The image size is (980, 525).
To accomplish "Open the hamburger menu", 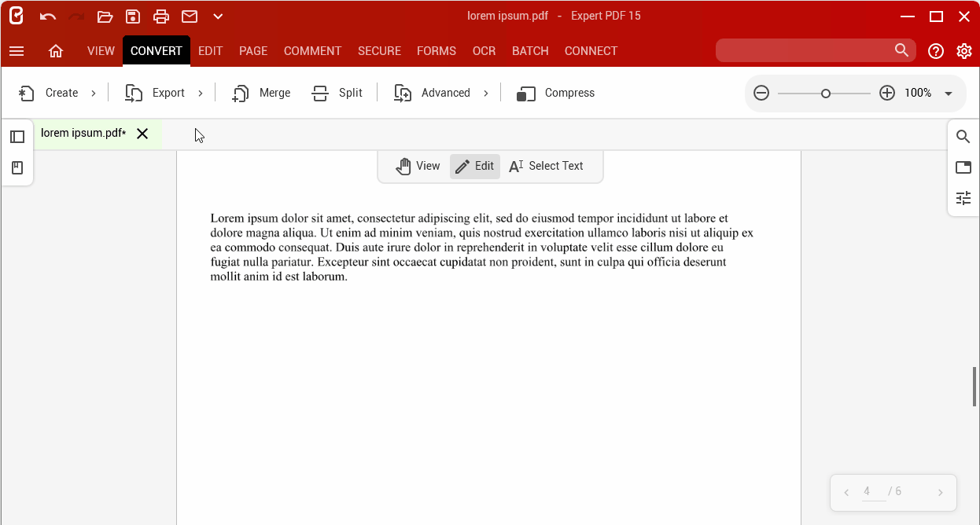I will coord(17,51).
